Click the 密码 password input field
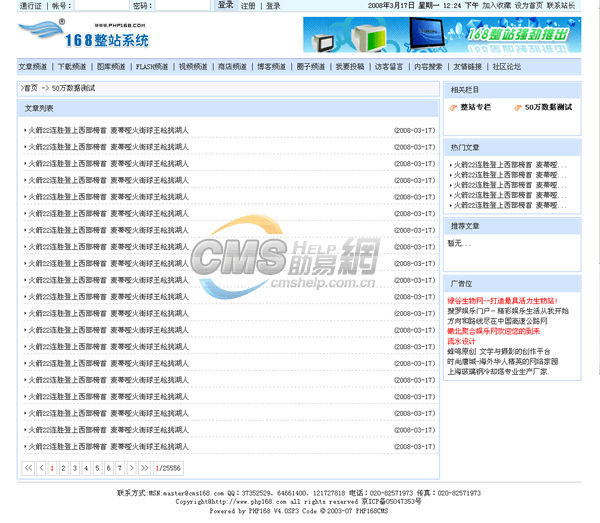 (182, 6)
